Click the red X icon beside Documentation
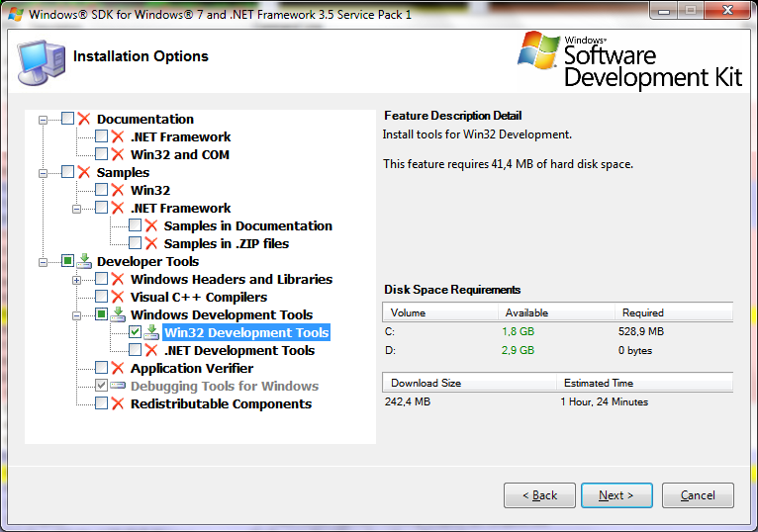This screenshot has width=758, height=532. [84, 119]
